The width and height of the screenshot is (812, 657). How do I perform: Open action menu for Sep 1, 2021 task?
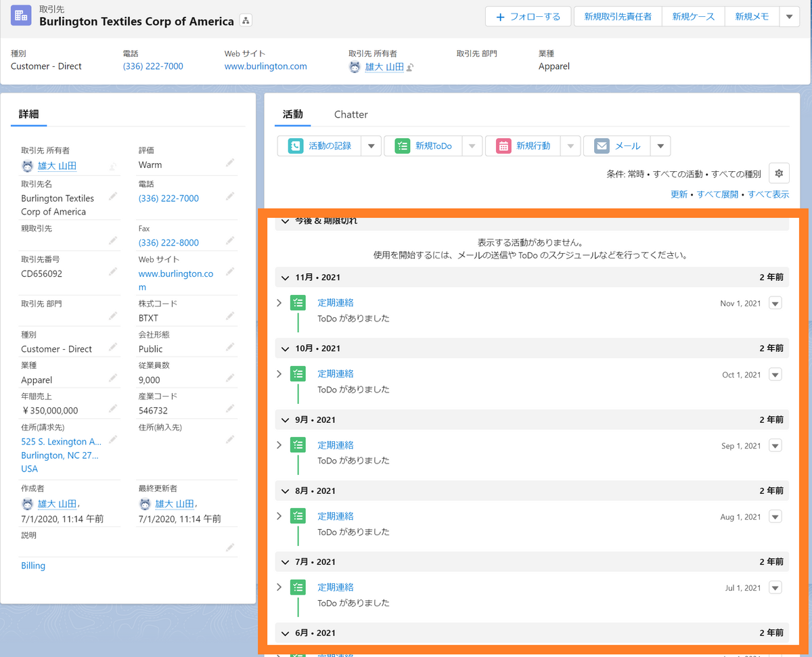tap(775, 445)
